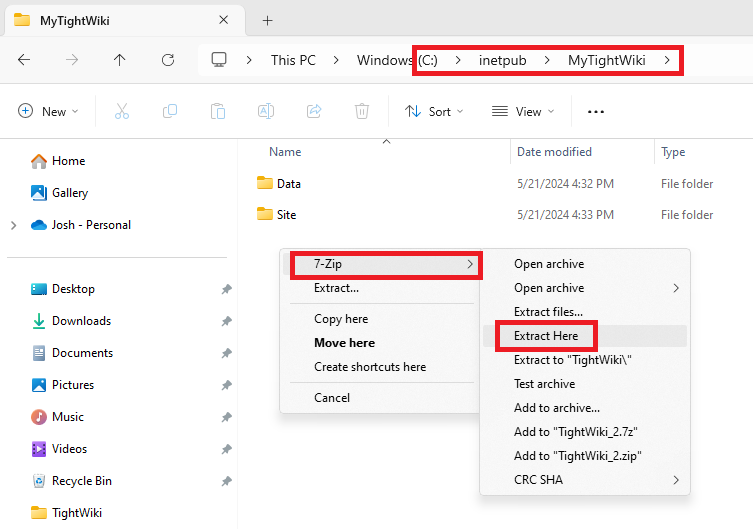The height and width of the screenshot is (529, 753).
Task: Choose Move here in context menu
Action: tap(344, 343)
